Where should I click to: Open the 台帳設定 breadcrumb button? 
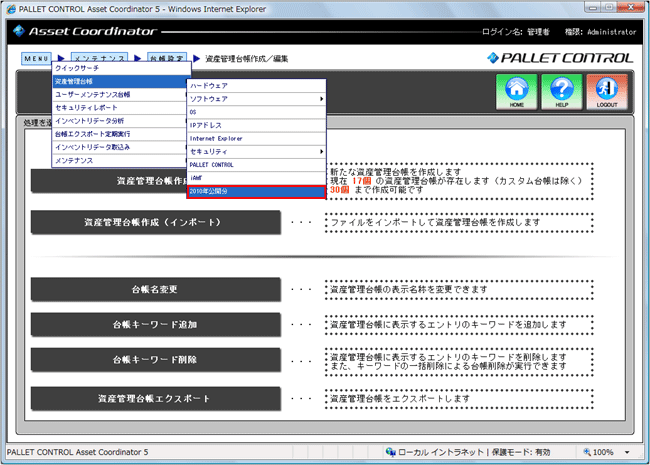167,57
